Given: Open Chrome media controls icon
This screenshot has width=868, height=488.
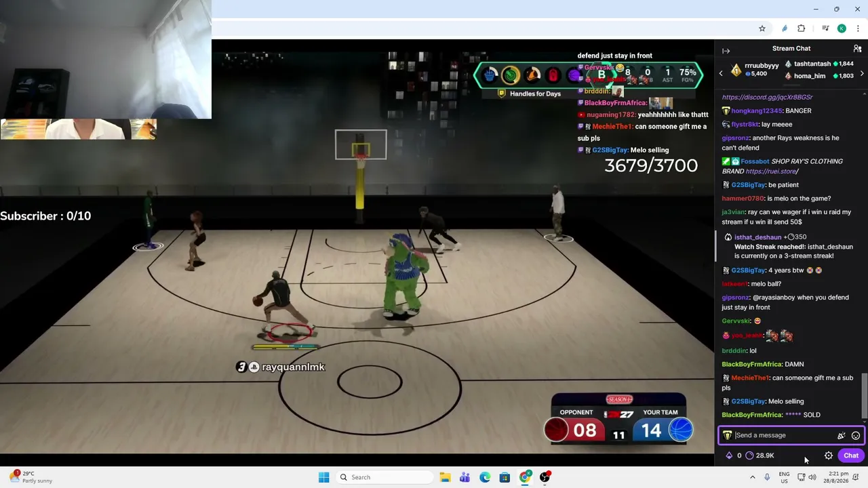Looking at the screenshot, I should [x=825, y=28].
